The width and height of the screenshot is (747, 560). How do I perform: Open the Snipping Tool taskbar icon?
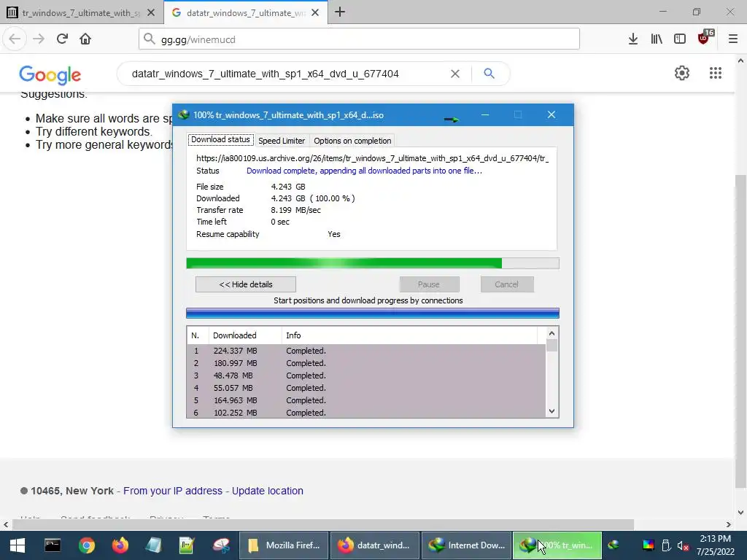221,545
